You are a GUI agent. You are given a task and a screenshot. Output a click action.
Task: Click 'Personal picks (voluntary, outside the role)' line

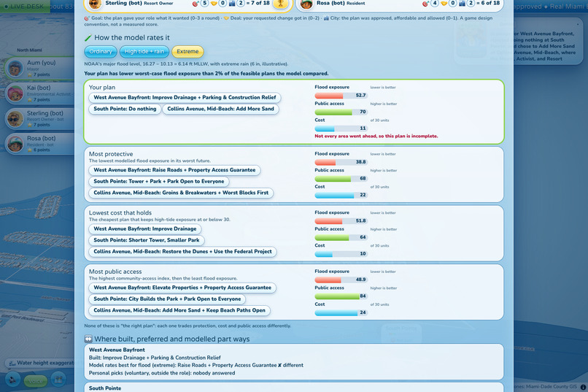coord(162,373)
